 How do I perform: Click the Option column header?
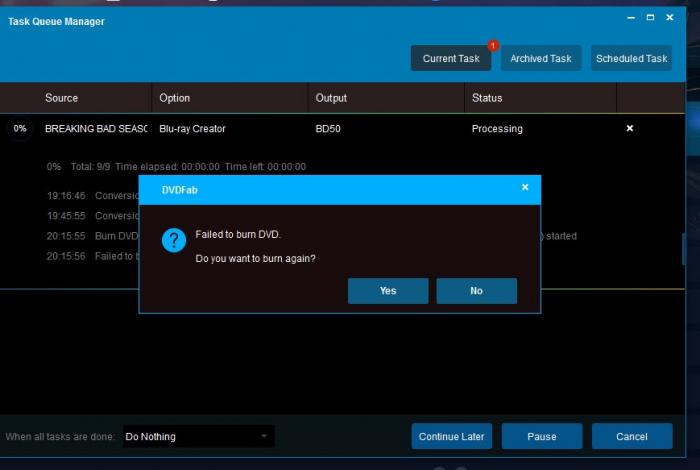175,98
